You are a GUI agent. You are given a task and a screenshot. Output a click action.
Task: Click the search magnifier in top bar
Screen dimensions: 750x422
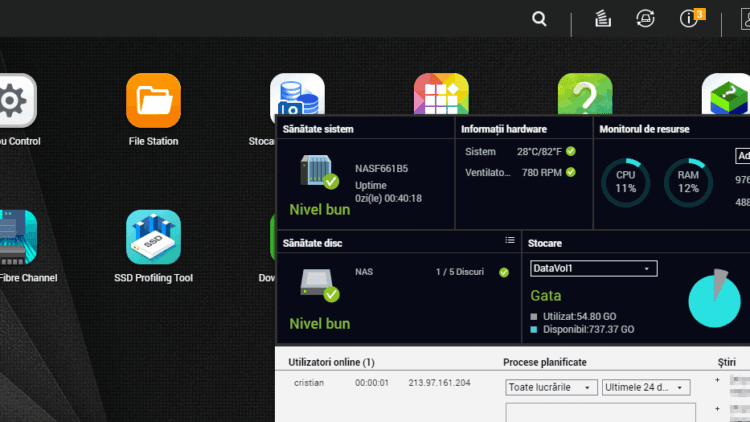[540, 19]
